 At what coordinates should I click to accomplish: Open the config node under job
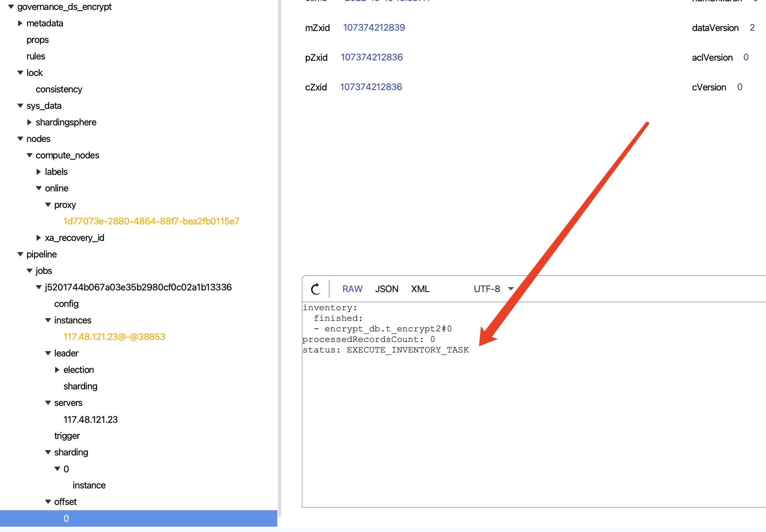coord(66,304)
